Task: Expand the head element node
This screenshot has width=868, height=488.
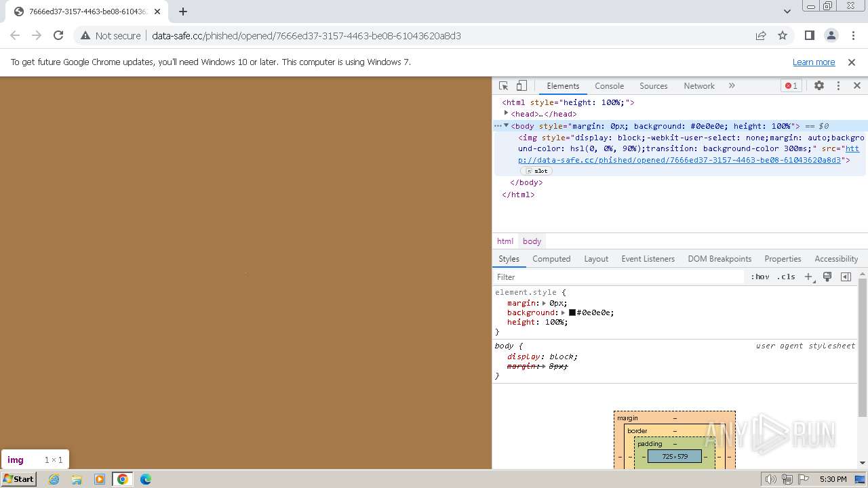Action: click(506, 113)
